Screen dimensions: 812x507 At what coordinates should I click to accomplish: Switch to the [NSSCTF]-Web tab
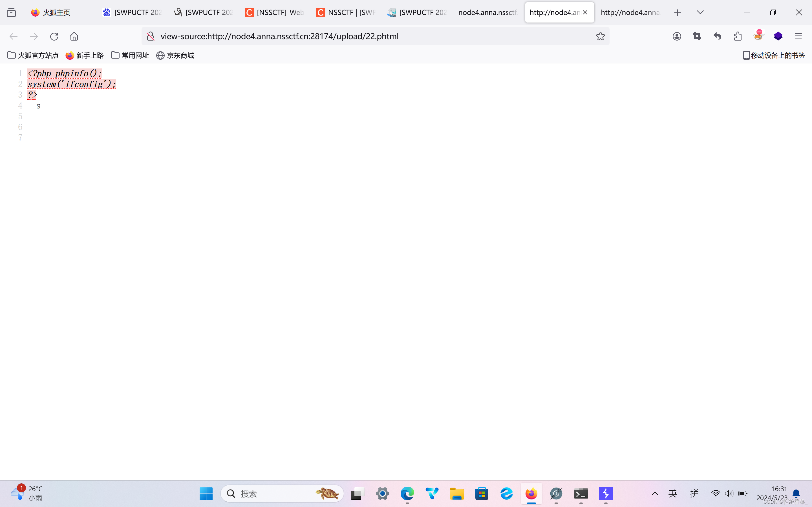[x=275, y=12]
